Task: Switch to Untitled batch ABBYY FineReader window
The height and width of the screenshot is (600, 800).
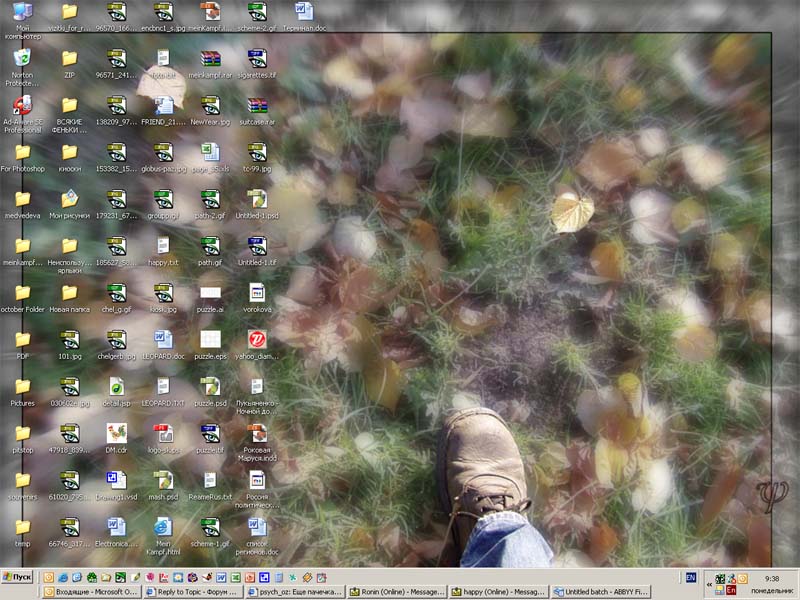Action: click(600, 592)
